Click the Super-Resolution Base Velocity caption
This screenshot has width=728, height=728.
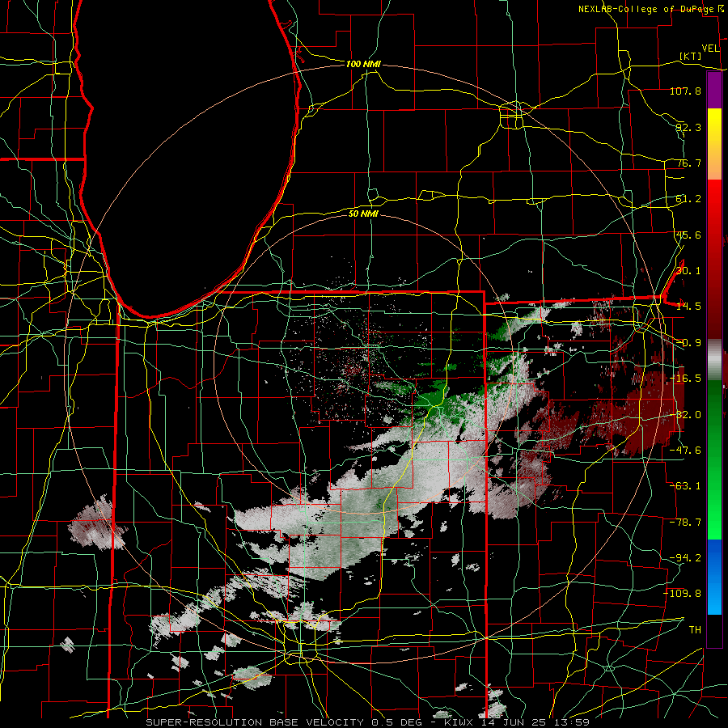click(x=368, y=722)
